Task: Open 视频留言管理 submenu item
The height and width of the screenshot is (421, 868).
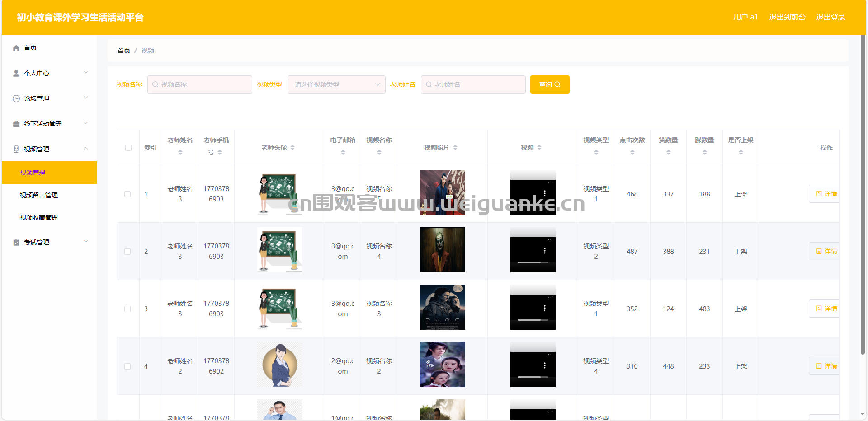Action: tap(49, 195)
